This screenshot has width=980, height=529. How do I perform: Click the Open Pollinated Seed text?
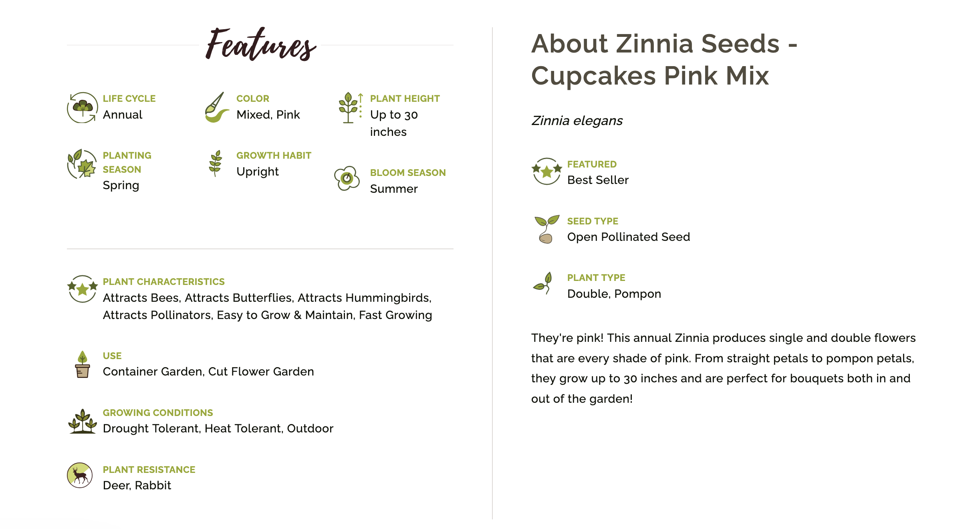click(x=629, y=237)
